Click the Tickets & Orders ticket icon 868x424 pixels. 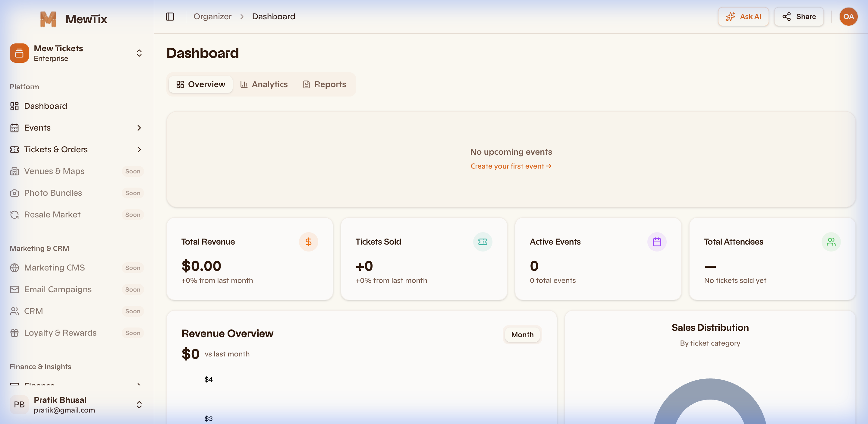click(14, 149)
